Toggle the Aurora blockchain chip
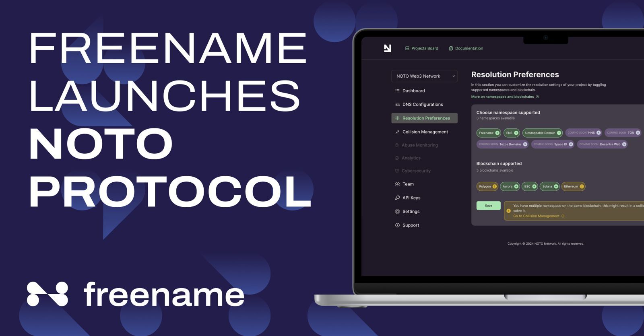Screen dimensions: 644x336 click(x=510, y=186)
